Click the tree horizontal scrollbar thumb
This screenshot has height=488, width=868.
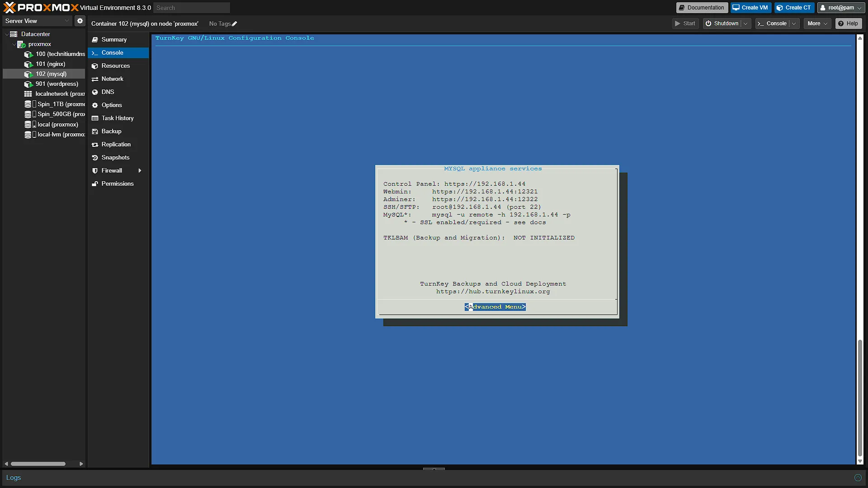pos(38,464)
